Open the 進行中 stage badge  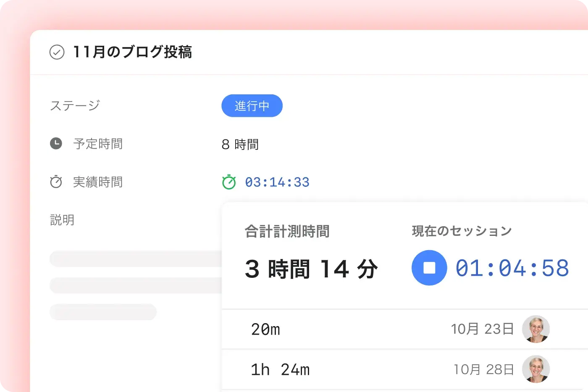[252, 106]
